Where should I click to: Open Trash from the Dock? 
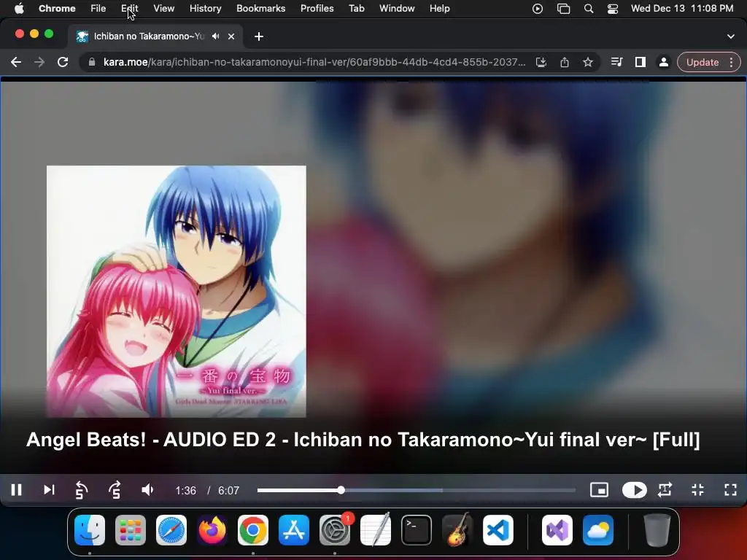coord(657,530)
